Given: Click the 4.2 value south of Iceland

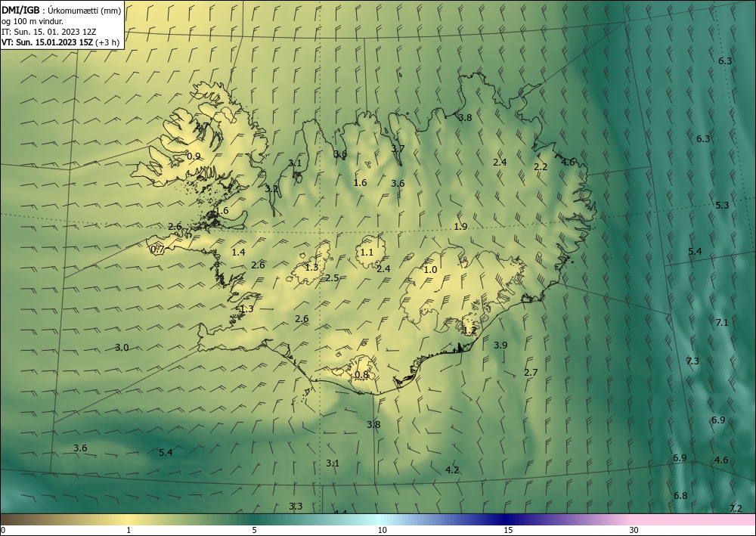Looking at the screenshot, I should tap(452, 470).
